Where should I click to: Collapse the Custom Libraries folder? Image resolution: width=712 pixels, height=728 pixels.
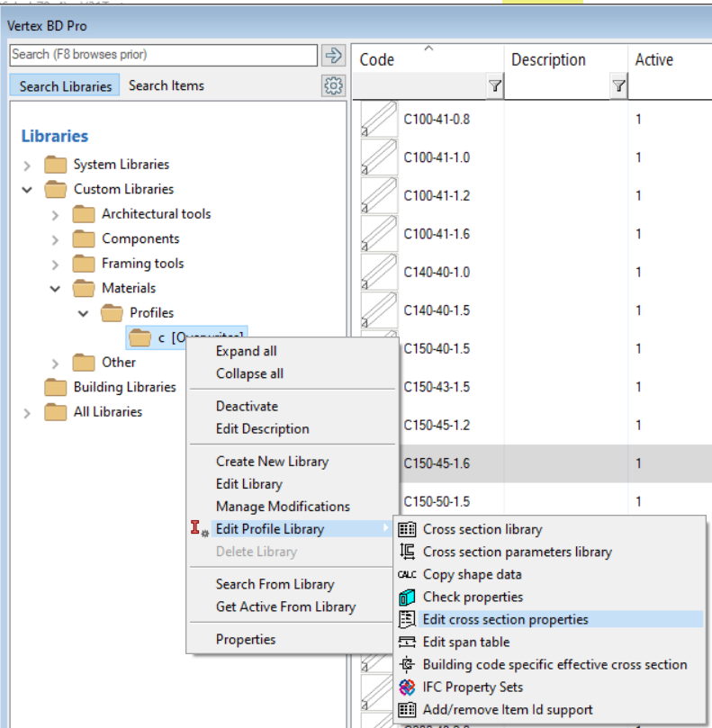tap(27, 190)
